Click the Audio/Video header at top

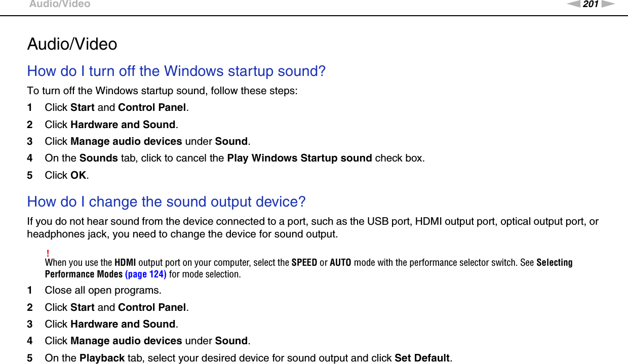(x=60, y=4)
